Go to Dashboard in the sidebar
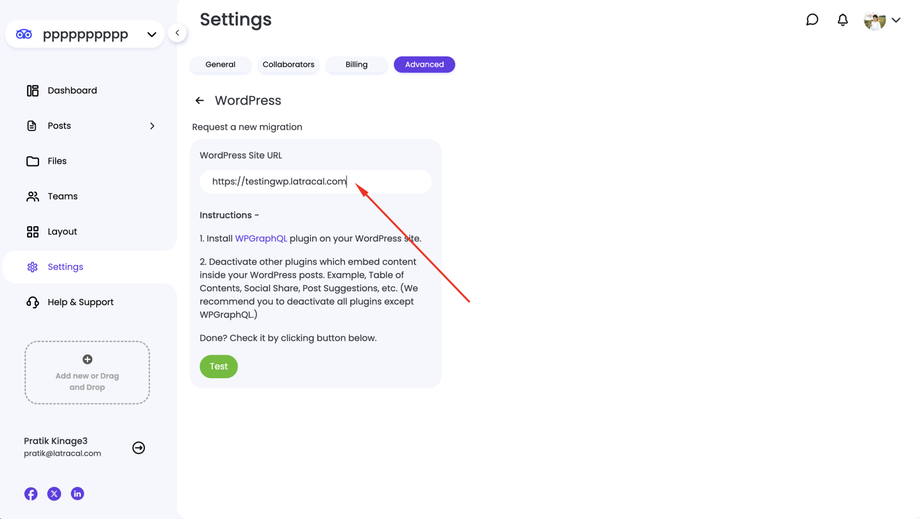The image size is (920, 519). pos(72,91)
